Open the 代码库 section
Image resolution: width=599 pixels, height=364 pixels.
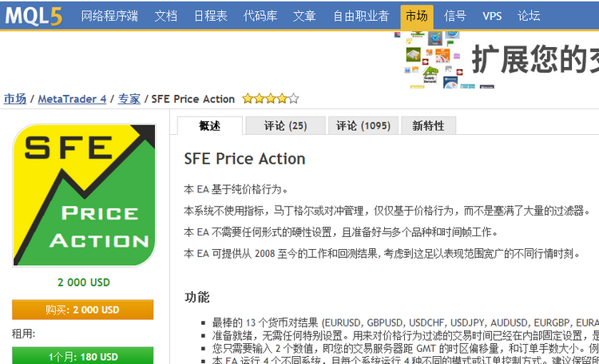tap(260, 16)
